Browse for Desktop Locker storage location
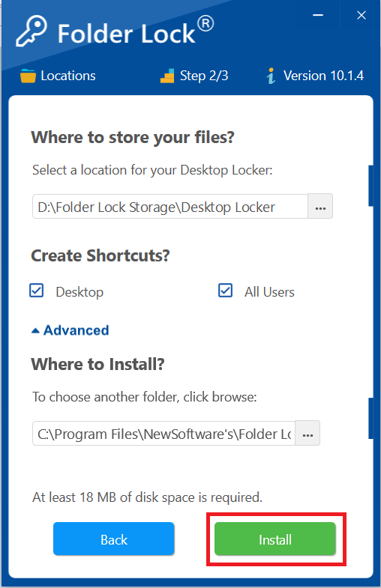The image size is (381, 588). click(320, 206)
